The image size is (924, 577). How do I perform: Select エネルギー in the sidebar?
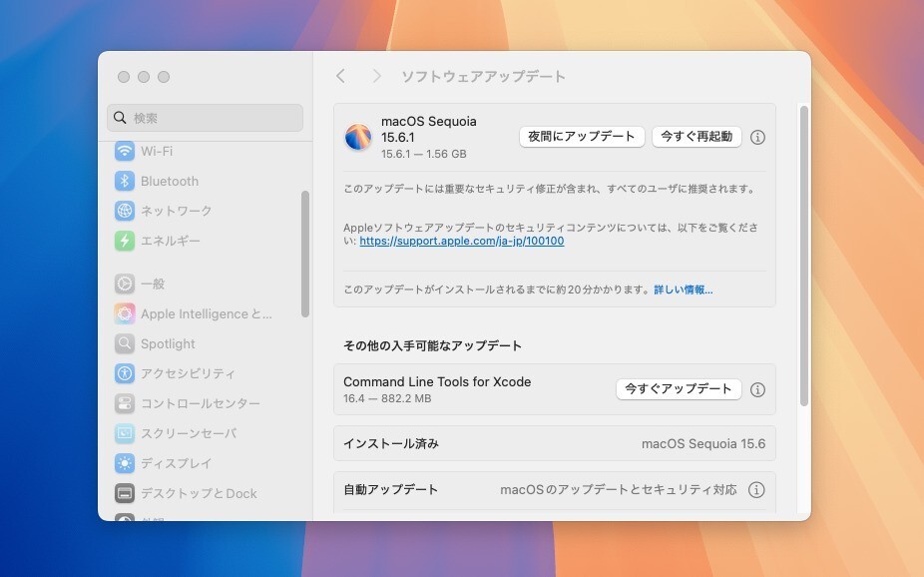[171, 241]
